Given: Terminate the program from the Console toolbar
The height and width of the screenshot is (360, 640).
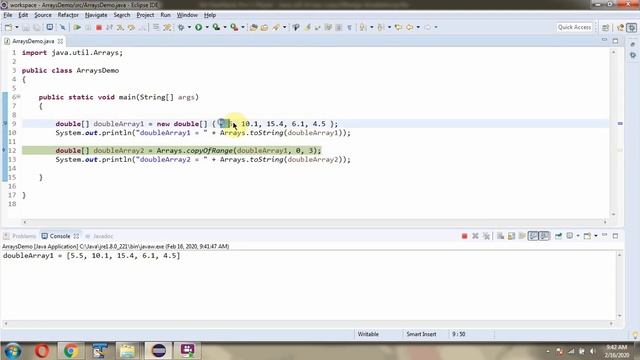Looking at the screenshot, I should [x=464, y=236].
